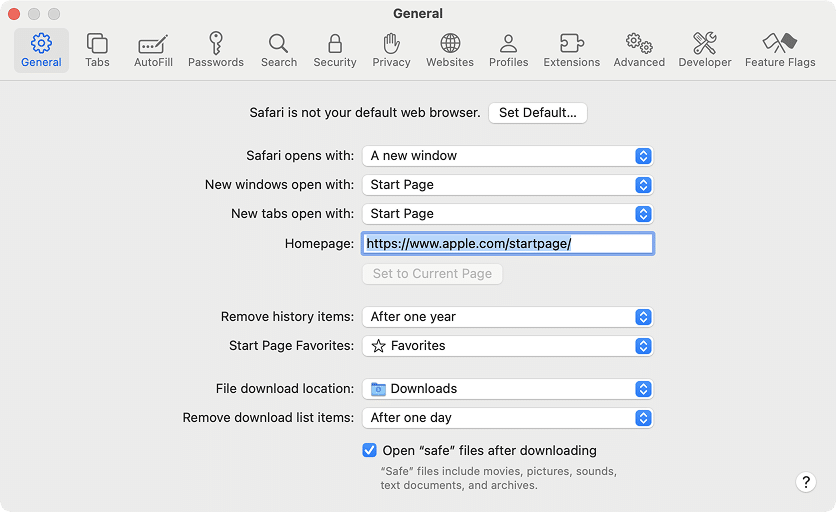This screenshot has height=512, width=836.
Task: Open the Developer tools pane
Action: (705, 51)
